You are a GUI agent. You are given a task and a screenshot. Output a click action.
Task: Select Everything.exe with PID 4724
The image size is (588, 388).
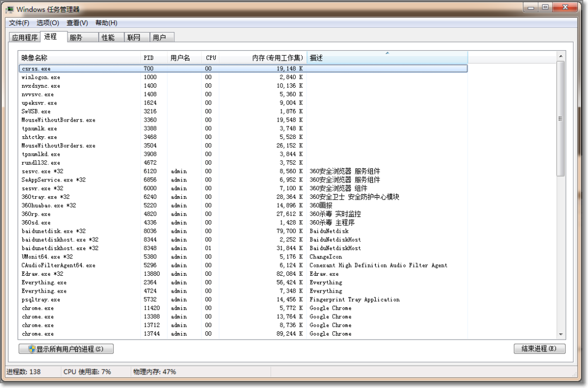click(243, 291)
